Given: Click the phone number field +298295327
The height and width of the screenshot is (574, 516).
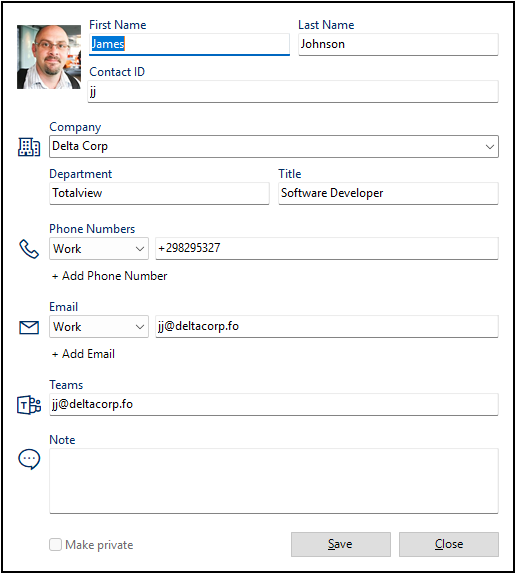Looking at the screenshot, I should click(x=327, y=249).
